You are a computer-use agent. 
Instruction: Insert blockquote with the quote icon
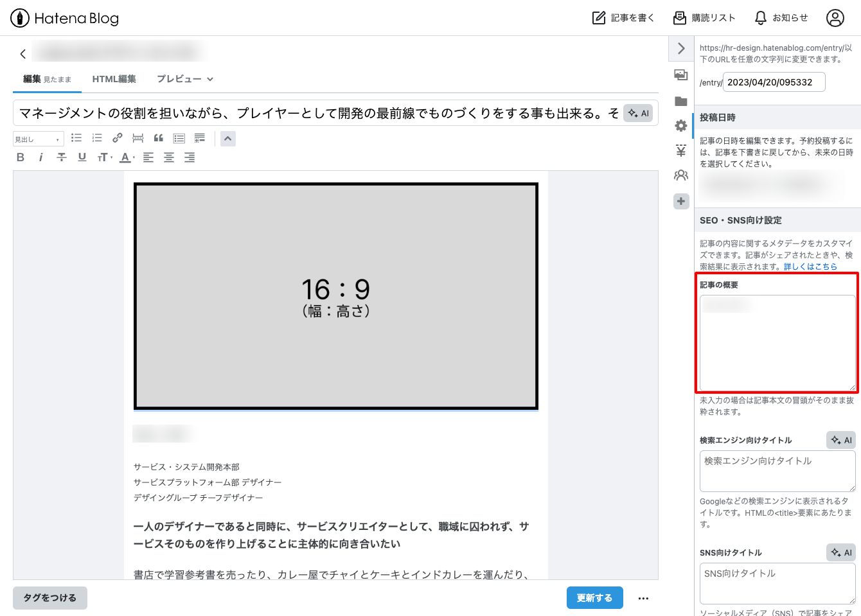[x=159, y=138]
